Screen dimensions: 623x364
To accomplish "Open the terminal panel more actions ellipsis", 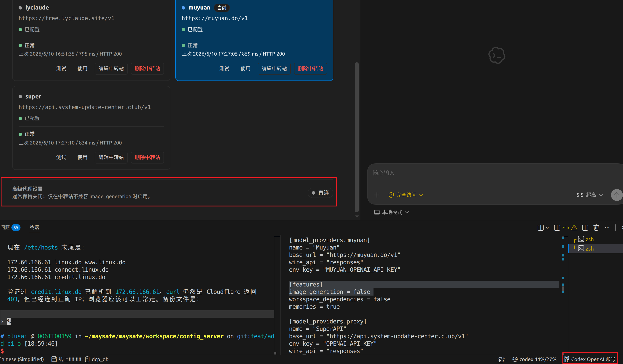I will (607, 228).
